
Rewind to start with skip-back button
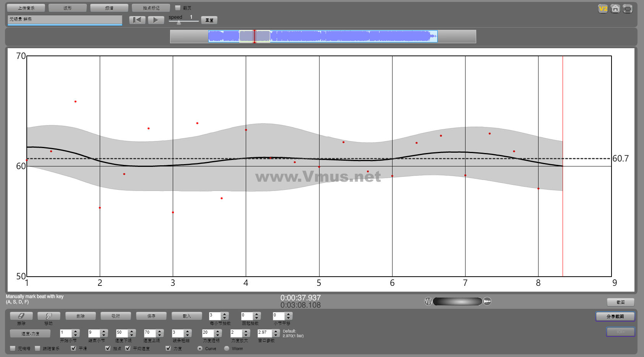coord(137,20)
